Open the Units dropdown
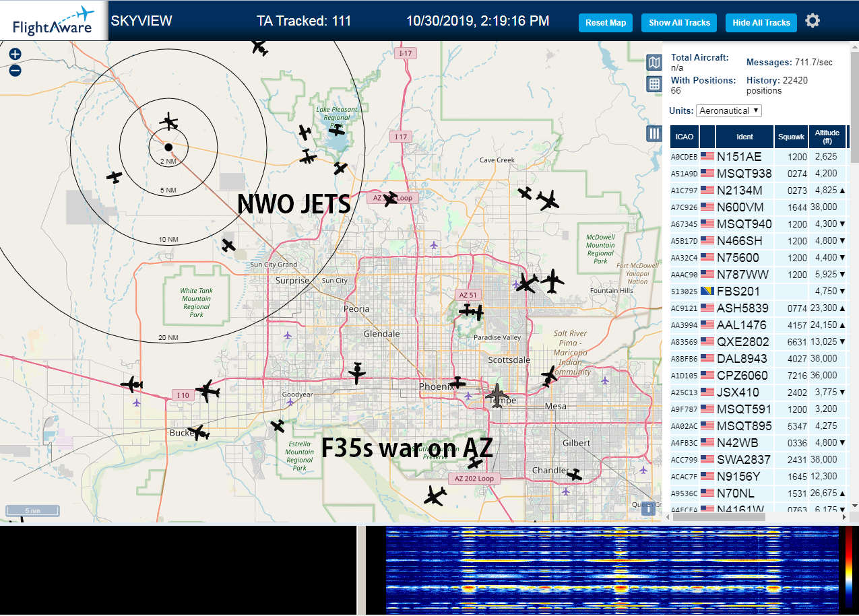 729,110
